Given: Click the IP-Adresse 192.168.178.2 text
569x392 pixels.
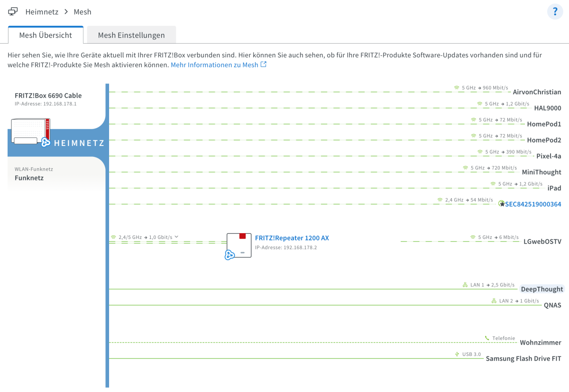Looking at the screenshot, I should point(286,247).
